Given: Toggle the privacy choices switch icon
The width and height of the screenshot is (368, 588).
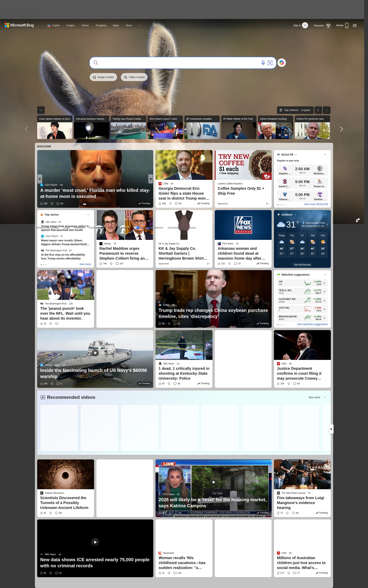Looking at the screenshot, I should (x=137, y=228).
